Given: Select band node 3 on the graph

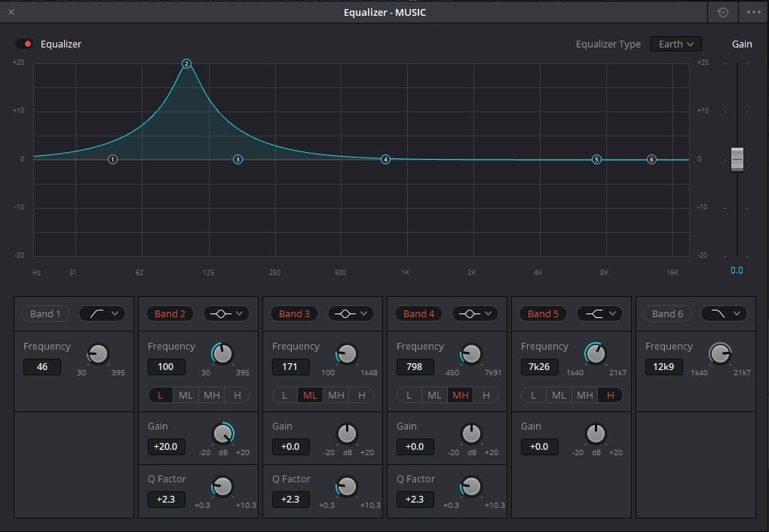Looking at the screenshot, I should [237, 159].
